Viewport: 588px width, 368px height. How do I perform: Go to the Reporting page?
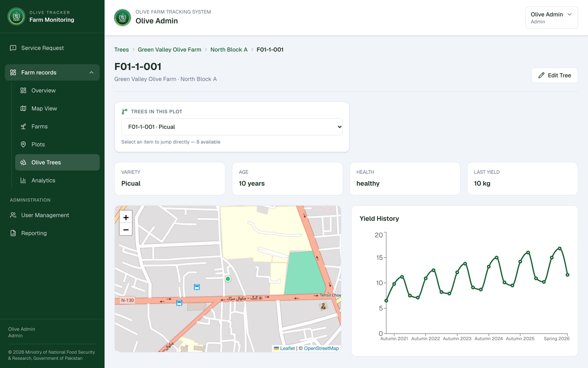52,233
